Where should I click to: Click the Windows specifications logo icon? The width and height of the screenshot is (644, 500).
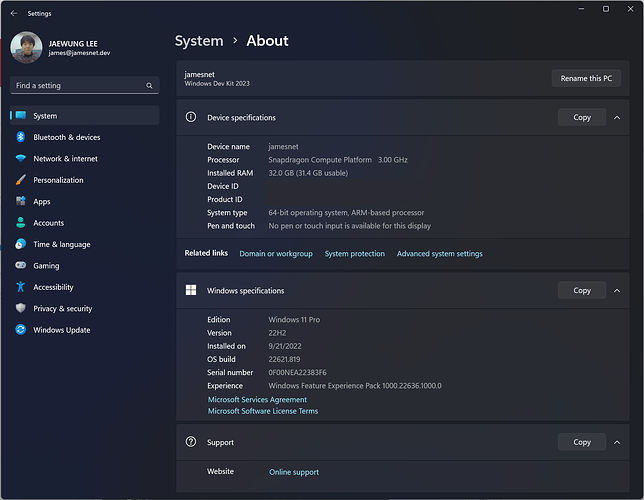[191, 290]
